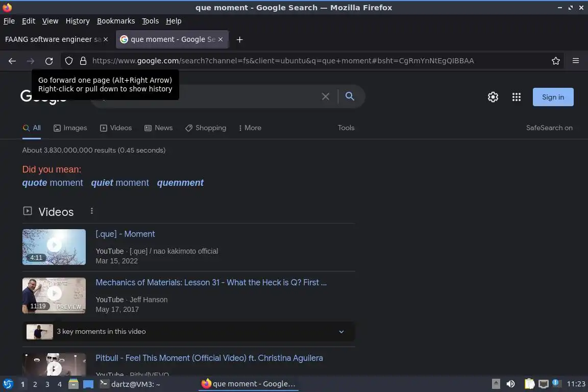The image size is (588, 392).
Task: Play the [.que] - Moment video thumbnail
Action: 54,247
